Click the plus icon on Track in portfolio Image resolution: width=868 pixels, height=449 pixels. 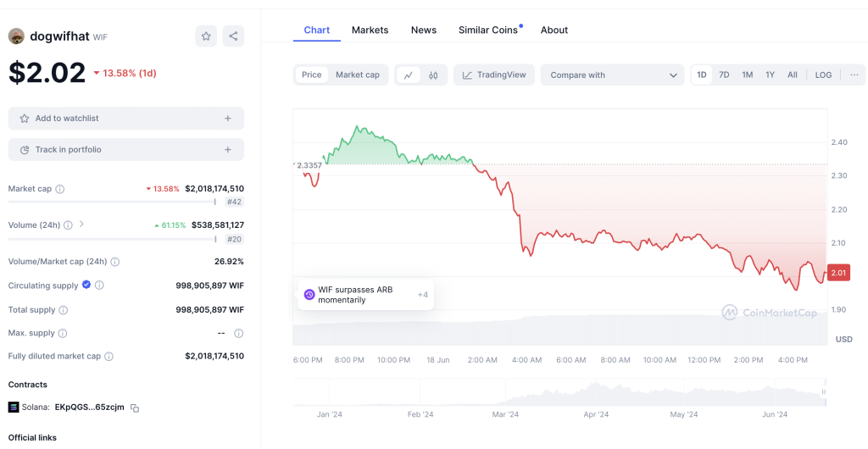click(227, 150)
